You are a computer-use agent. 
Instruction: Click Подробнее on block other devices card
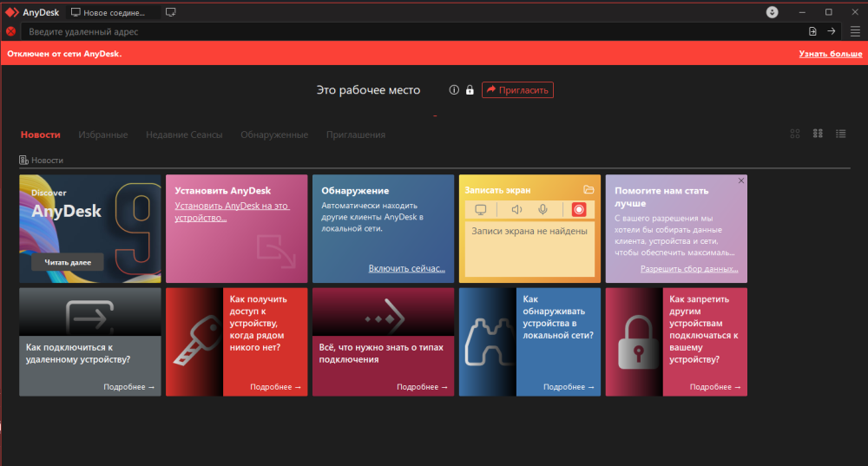point(715,387)
